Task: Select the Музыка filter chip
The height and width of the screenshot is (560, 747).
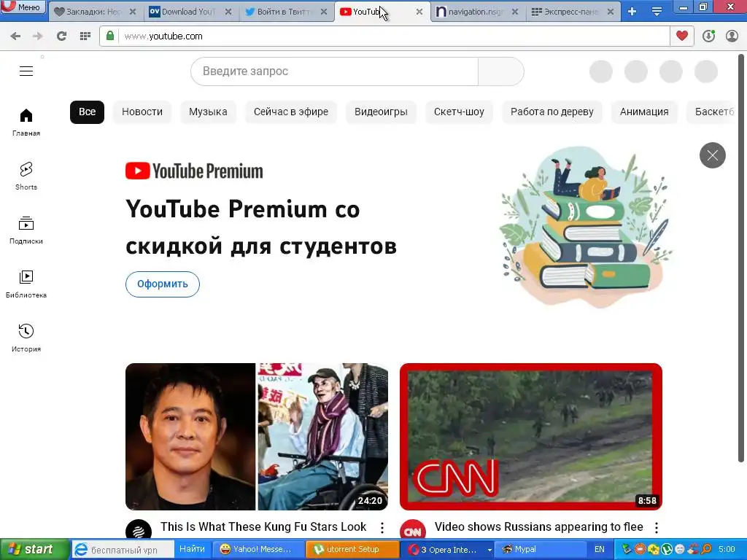Action: 208,112
